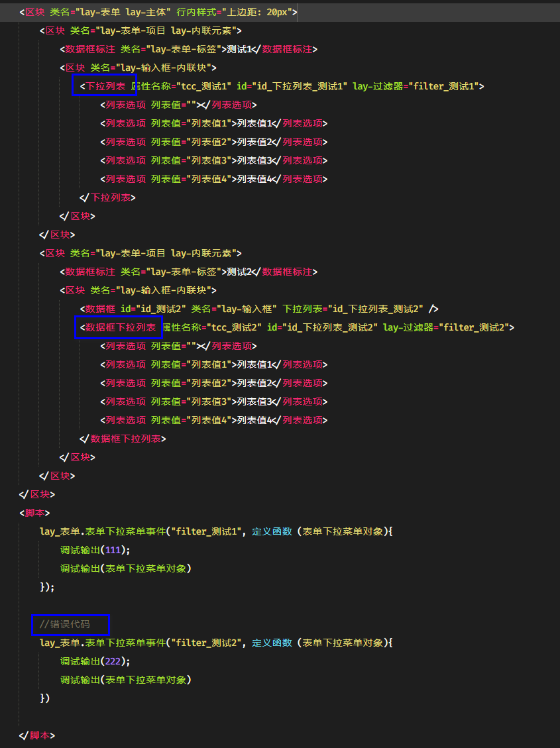Click the "tcc_测试2" attribute value

(x=234, y=327)
